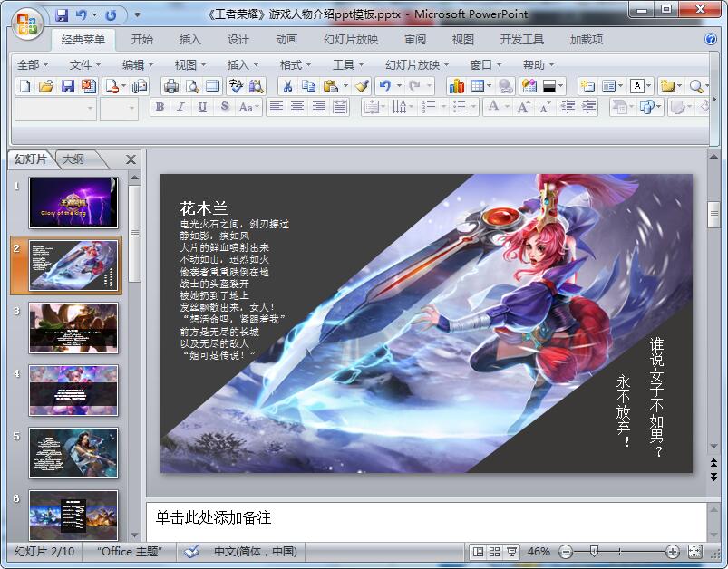Screen dimensions: 728x569
Task: Open the 设计 ribbon tab
Action: coord(238,40)
